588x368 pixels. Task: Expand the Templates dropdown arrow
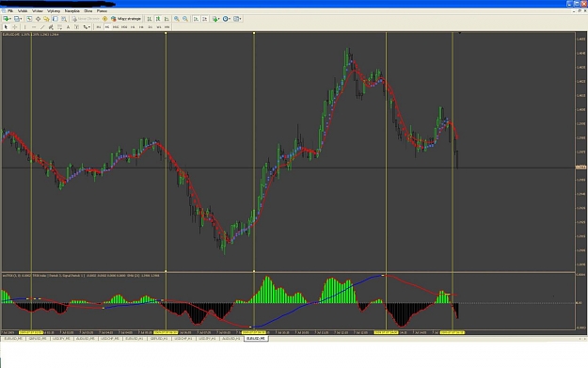click(241, 19)
